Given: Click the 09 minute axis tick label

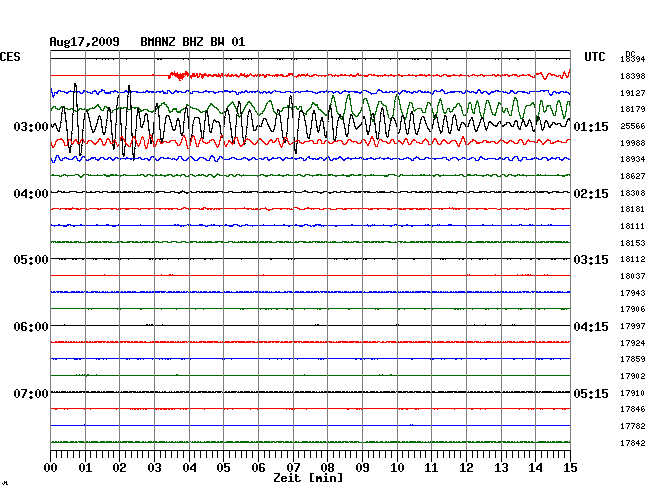Looking at the screenshot, I should (x=362, y=468).
